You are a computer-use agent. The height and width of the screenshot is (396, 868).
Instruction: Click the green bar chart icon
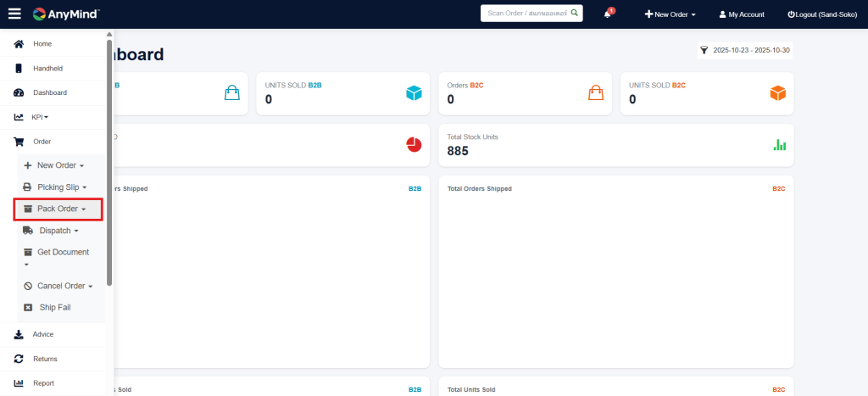pos(779,145)
